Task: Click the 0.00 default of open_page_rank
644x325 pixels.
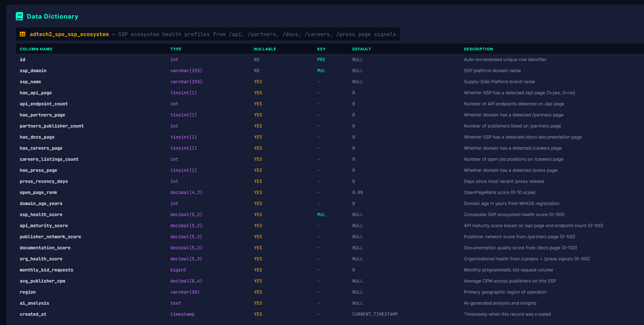Action: point(358,192)
